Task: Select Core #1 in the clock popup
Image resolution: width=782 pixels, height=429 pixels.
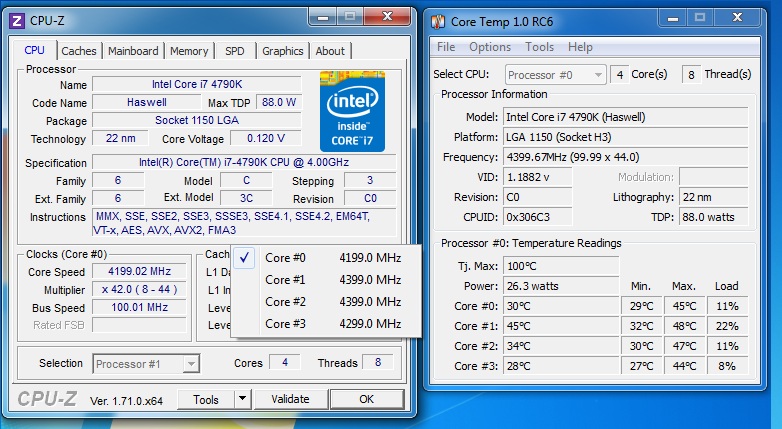Action: (327, 280)
